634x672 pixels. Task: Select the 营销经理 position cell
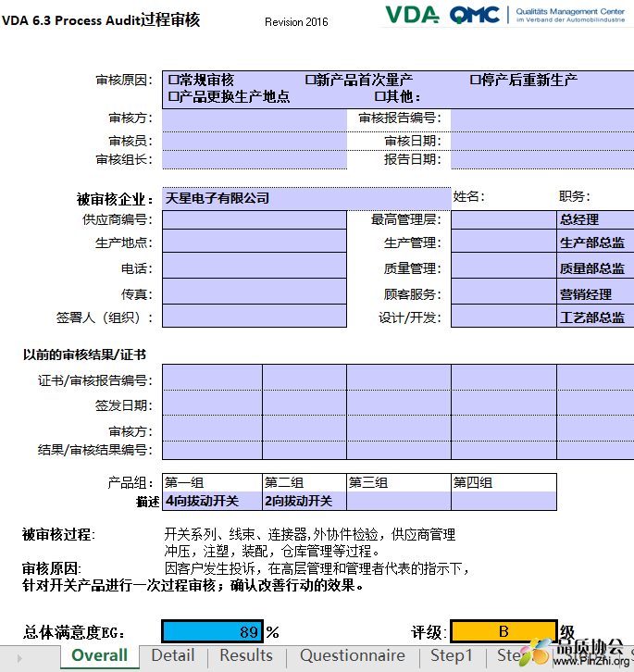click(595, 292)
